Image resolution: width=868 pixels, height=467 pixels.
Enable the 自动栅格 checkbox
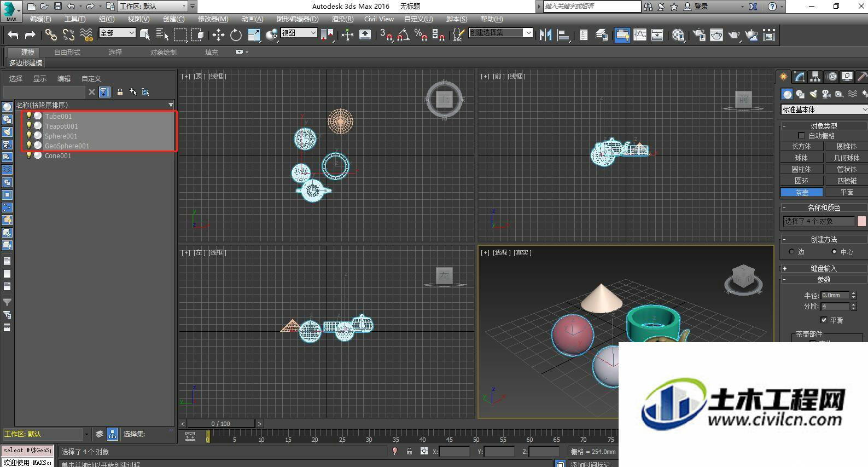click(x=801, y=136)
